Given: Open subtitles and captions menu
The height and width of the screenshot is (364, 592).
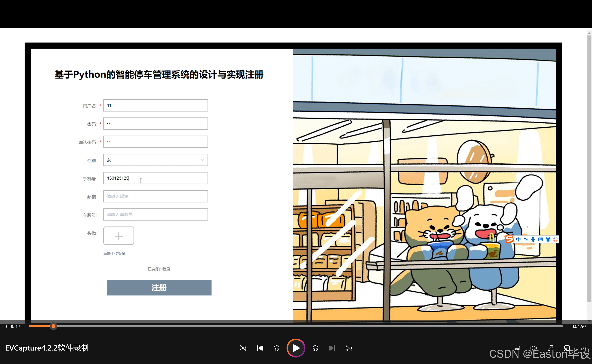Looking at the screenshot, I should tap(517, 348).
